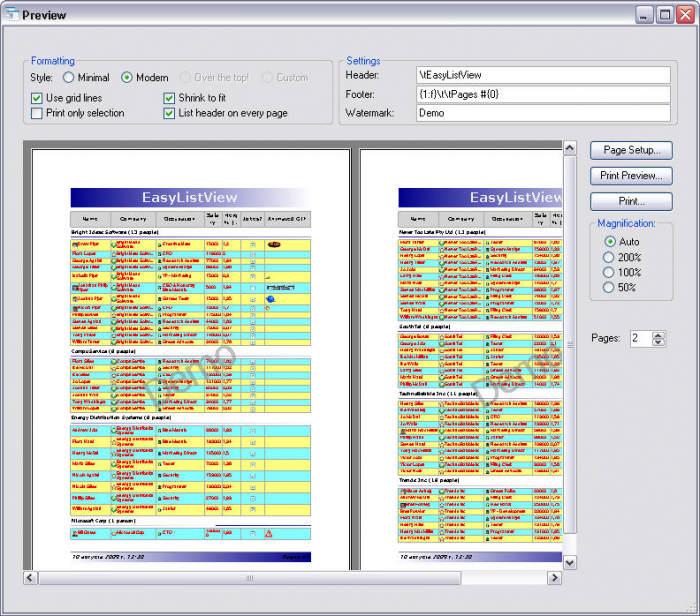Click into the Header text field
Image resolution: width=700 pixels, height=616 pixels.
pos(543,75)
